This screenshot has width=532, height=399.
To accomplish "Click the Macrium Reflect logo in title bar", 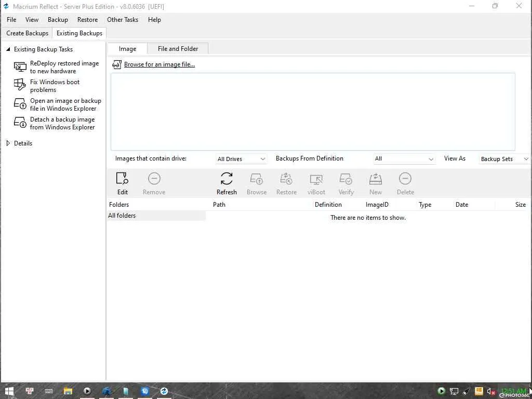I will click(6, 6).
